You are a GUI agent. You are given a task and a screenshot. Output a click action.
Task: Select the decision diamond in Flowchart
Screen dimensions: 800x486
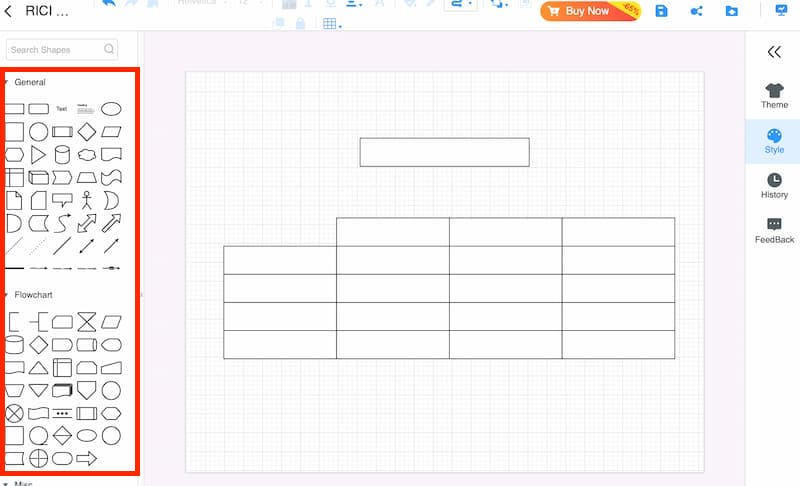(38, 345)
